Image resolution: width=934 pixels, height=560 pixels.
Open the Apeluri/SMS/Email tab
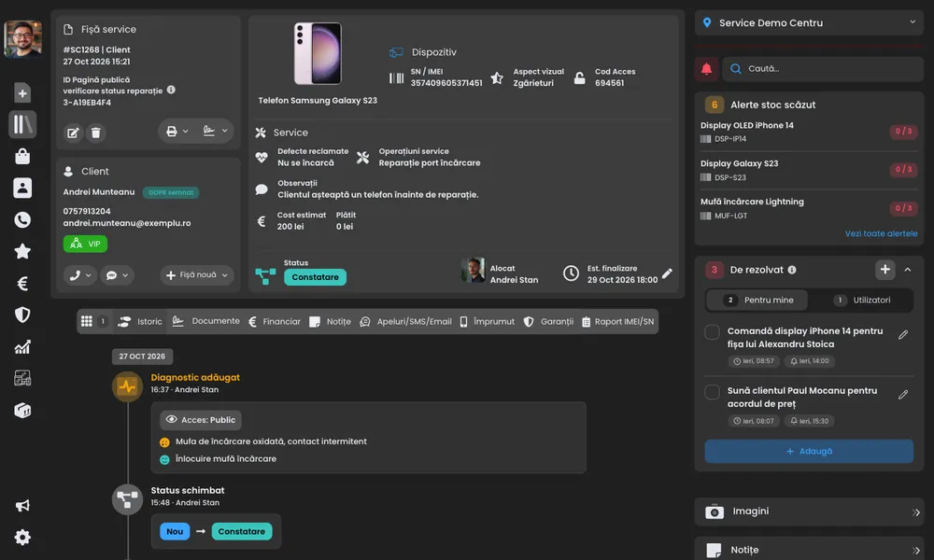click(x=405, y=321)
